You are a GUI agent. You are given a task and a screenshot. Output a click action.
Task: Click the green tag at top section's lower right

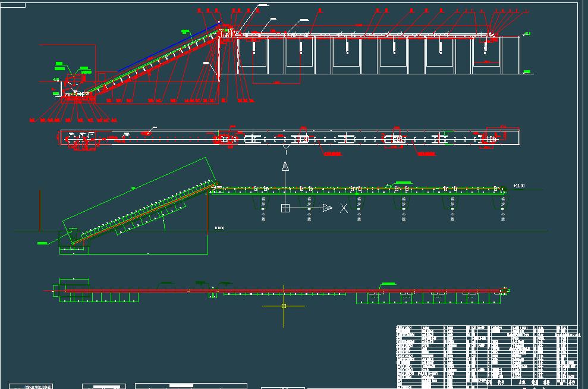(526, 72)
